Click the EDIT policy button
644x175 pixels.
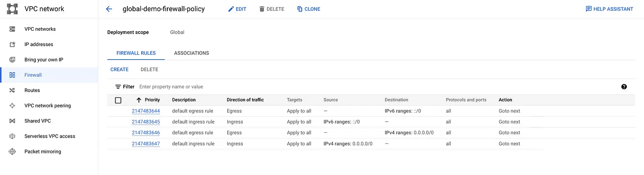click(237, 9)
